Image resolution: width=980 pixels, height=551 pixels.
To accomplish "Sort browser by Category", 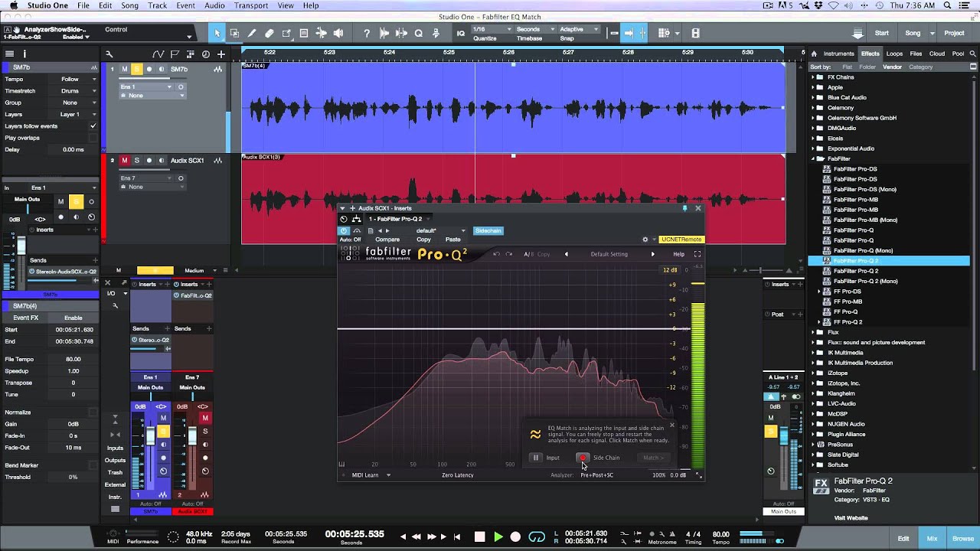I will pos(920,67).
